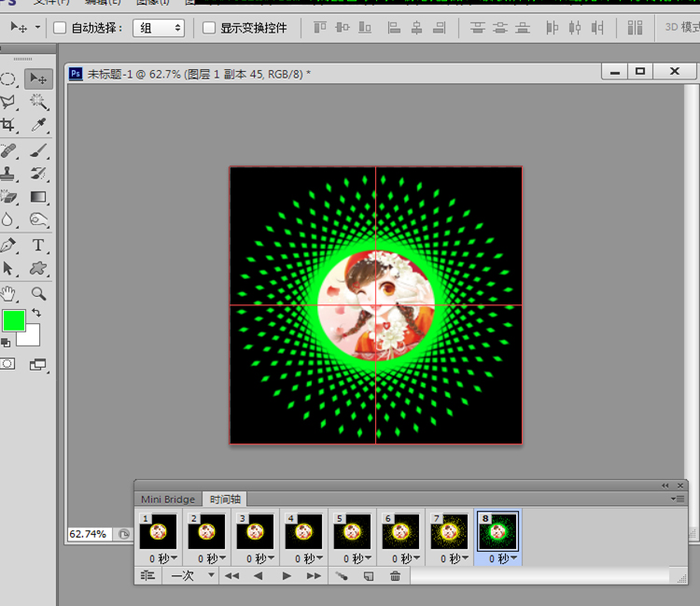700x606 pixels.
Task: Swap foreground and background colors
Action: coord(36,313)
